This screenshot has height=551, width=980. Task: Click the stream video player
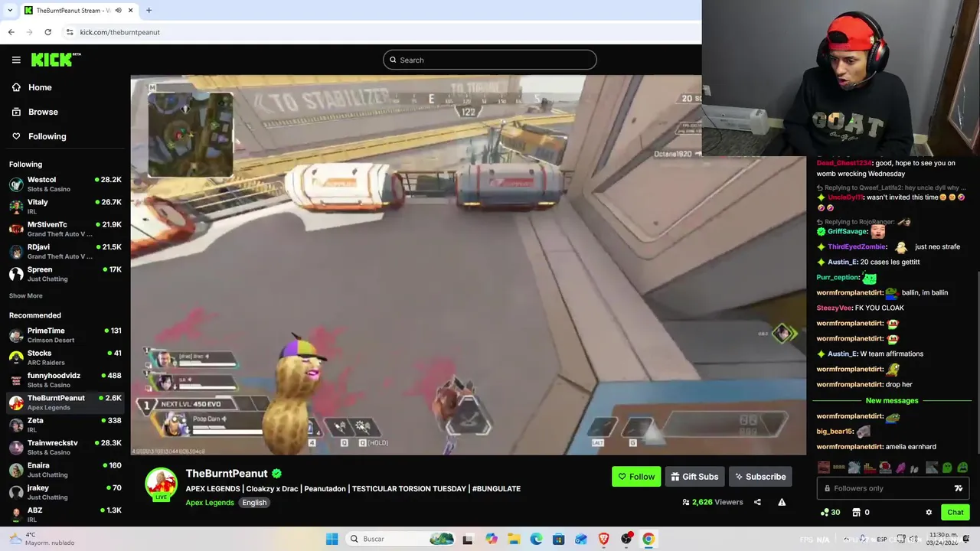point(468,265)
